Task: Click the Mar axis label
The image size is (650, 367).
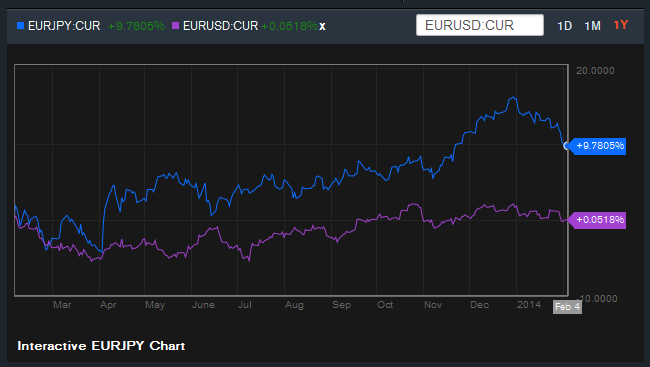Action: click(x=62, y=305)
